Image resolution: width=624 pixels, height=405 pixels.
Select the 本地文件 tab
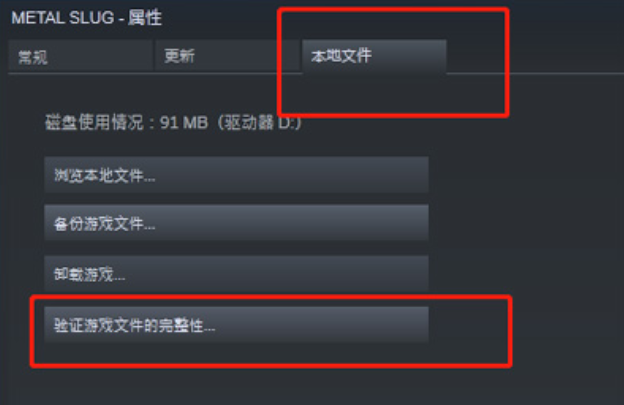[374, 56]
